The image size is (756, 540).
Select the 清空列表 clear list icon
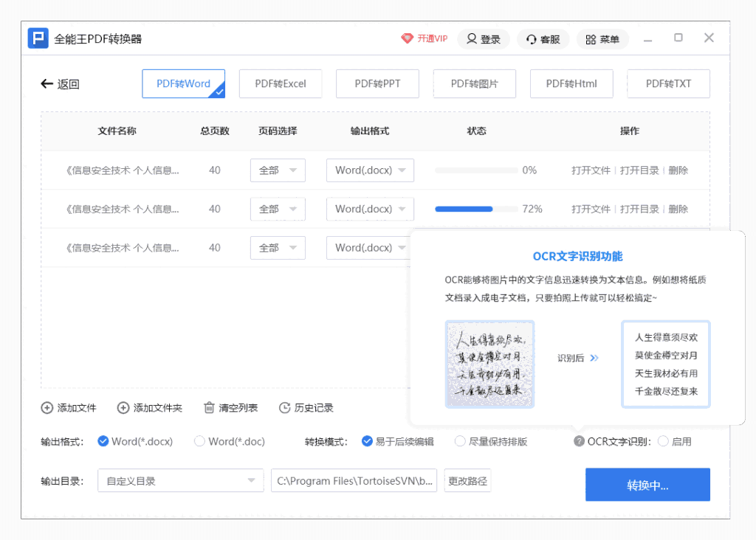click(x=209, y=407)
